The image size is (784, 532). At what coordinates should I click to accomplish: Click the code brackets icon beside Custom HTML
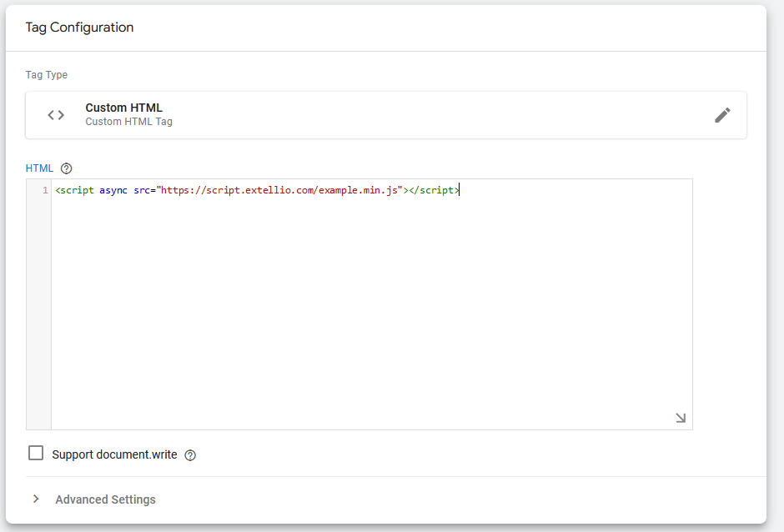[56, 115]
